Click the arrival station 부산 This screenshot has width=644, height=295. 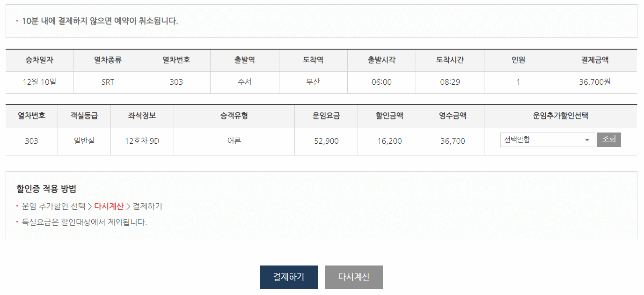pyautogui.click(x=313, y=82)
